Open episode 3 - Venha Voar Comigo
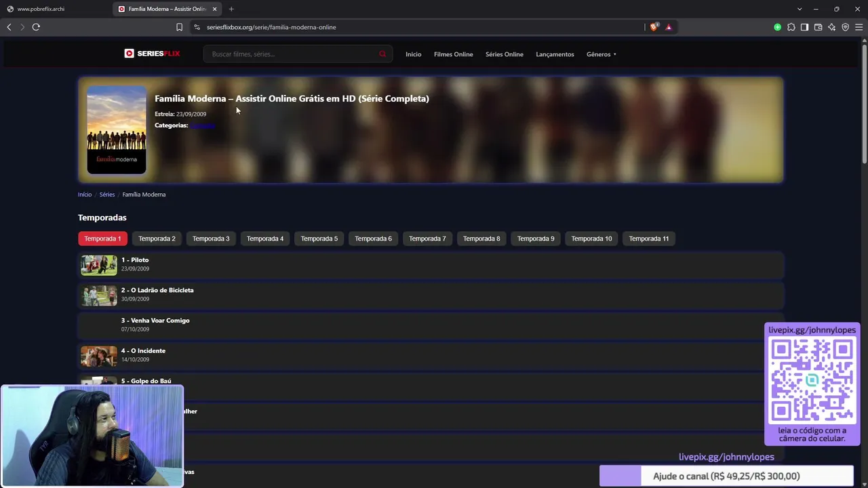Screen dimensions: 868x488 [x=431, y=326]
